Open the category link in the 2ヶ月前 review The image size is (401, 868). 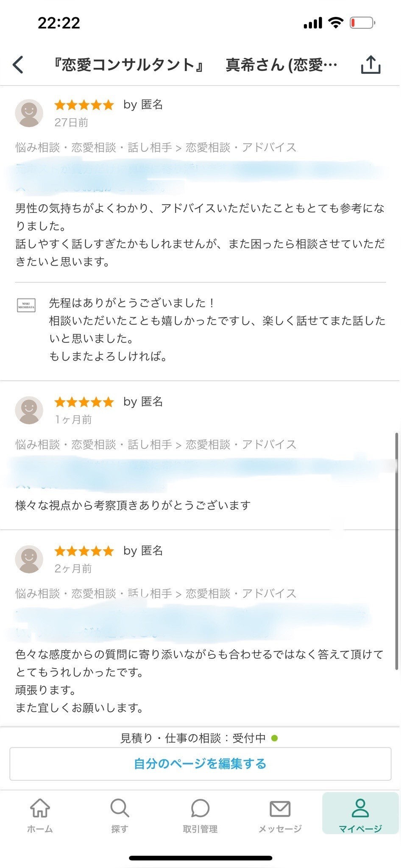(156, 593)
